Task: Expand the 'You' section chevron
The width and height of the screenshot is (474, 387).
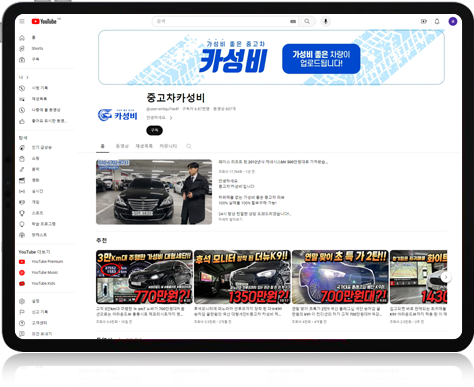Action: click(27, 77)
